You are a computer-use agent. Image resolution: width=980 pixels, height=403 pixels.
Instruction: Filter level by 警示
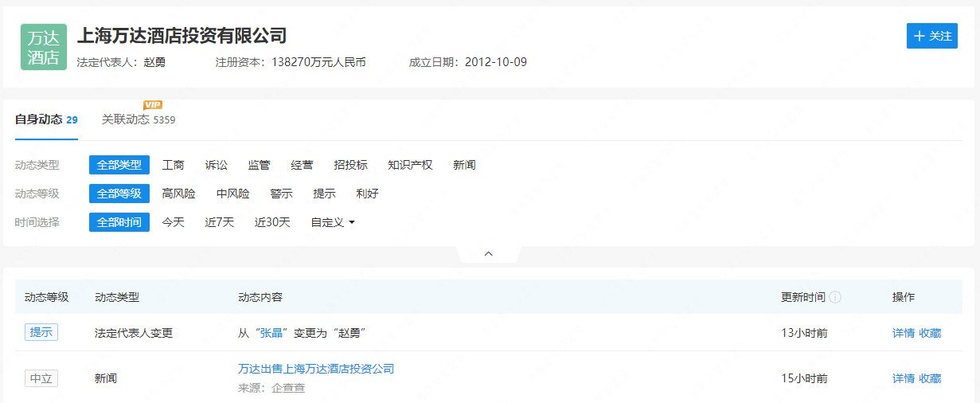click(x=282, y=194)
